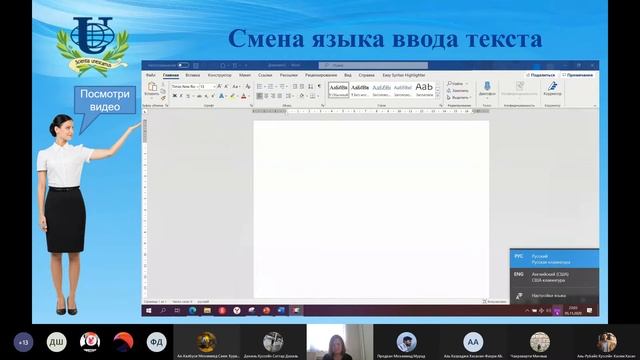Click the Text Effects blue A icon

point(221,96)
